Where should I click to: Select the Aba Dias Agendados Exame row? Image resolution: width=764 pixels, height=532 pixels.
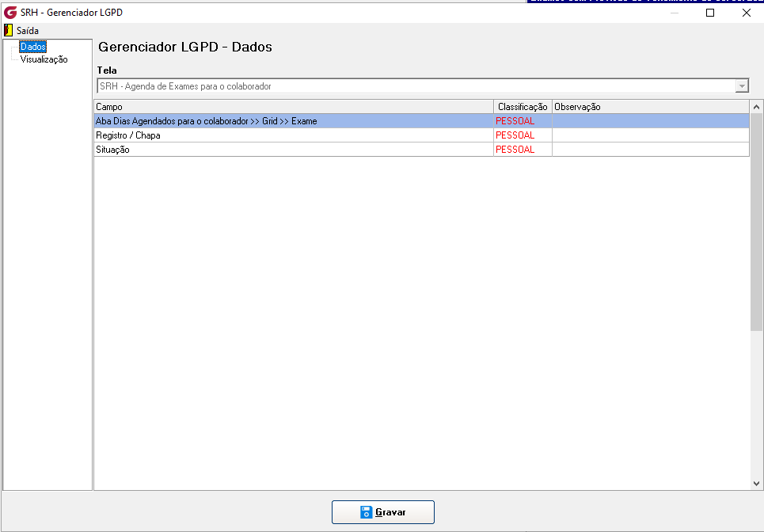421,121
